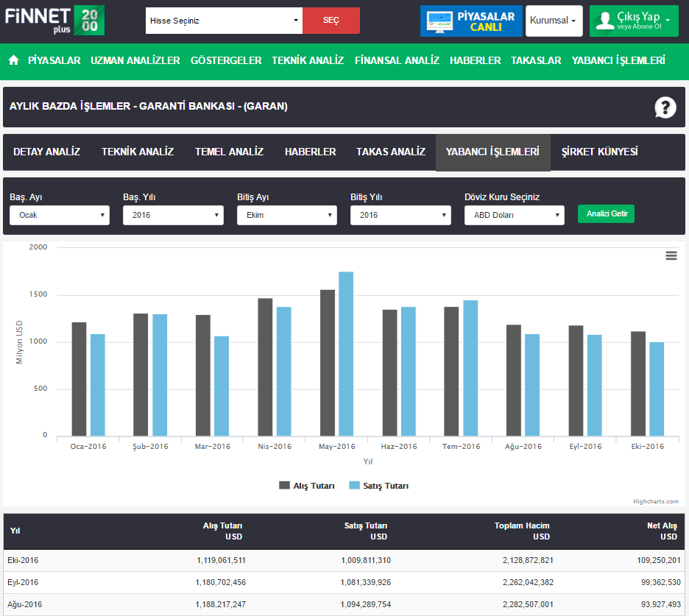Open the Döviz Kuru Seçiniz currency dropdown
This screenshot has width=689, height=616.
tap(515, 216)
